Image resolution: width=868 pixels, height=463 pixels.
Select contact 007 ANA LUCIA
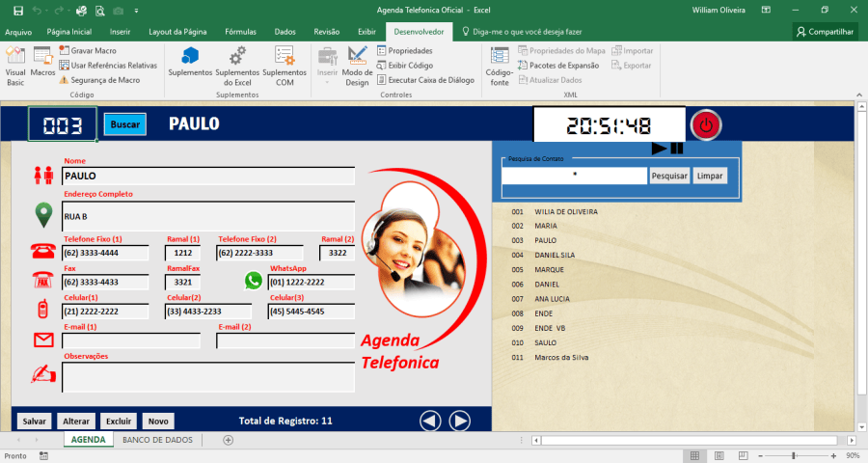(x=541, y=298)
